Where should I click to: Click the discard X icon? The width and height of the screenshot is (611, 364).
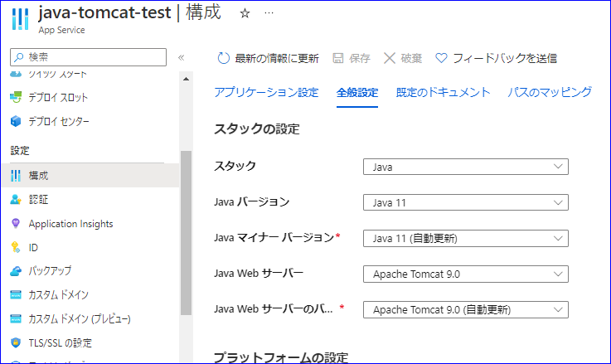click(390, 58)
